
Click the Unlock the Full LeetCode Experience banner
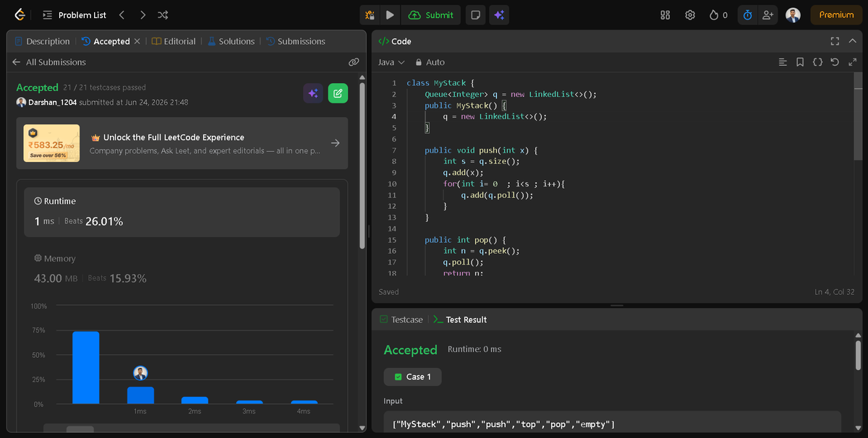182,143
